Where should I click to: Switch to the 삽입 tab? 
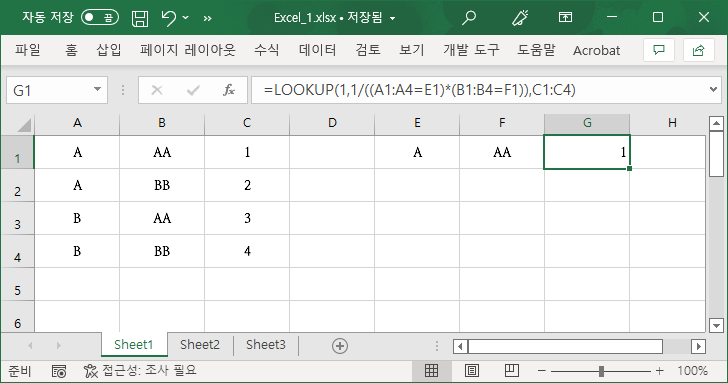pyautogui.click(x=109, y=50)
